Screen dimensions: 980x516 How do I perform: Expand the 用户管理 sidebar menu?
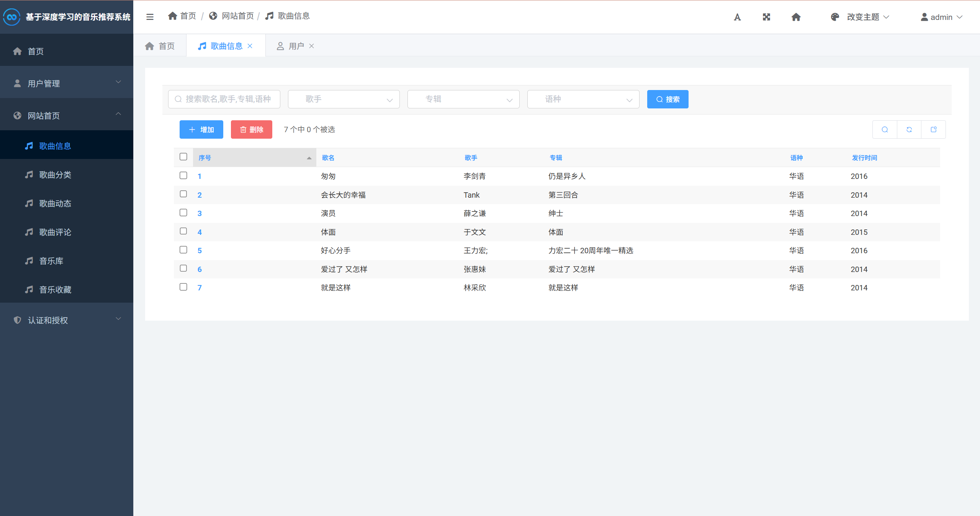[x=67, y=83]
